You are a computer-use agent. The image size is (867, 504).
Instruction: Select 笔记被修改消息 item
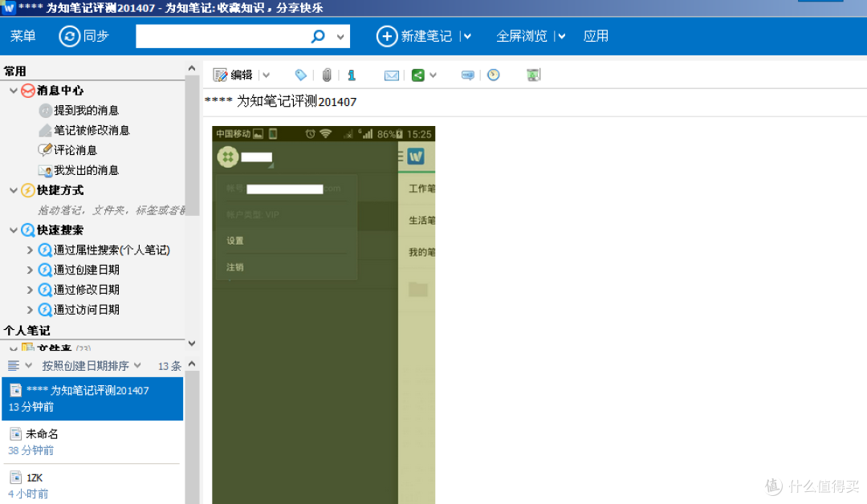click(x=92, y=131)
